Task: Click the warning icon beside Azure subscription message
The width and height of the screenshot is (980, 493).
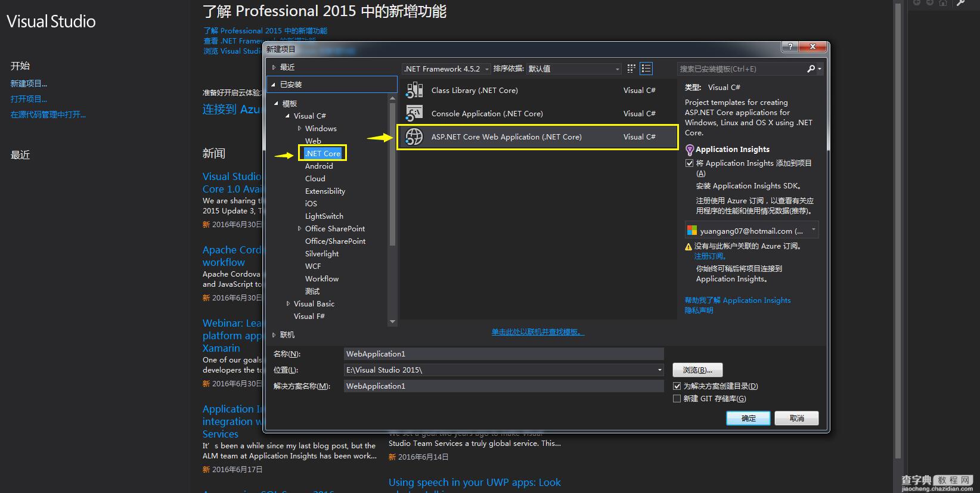Action: pyautogui.click(x=689, y=246)
